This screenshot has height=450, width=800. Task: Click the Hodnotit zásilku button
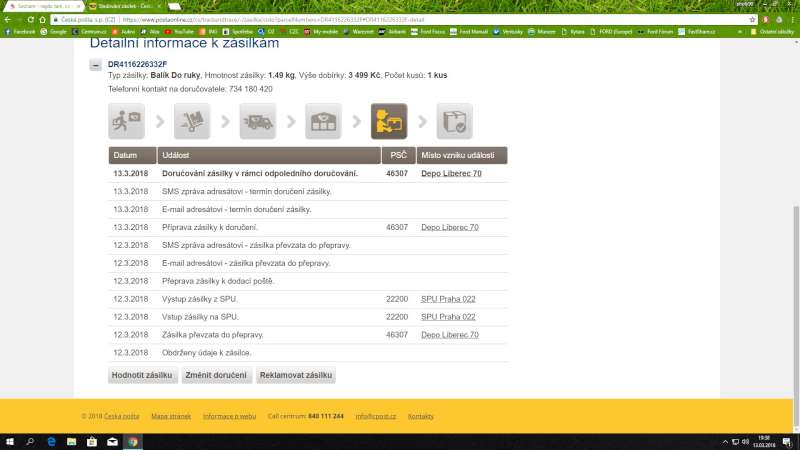coord(142,376)
